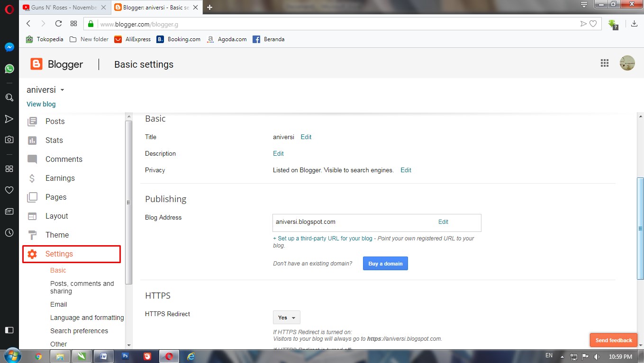Click the sidebar search icon
The height and width of the screenshot is (363, 644).
[9, 97]
